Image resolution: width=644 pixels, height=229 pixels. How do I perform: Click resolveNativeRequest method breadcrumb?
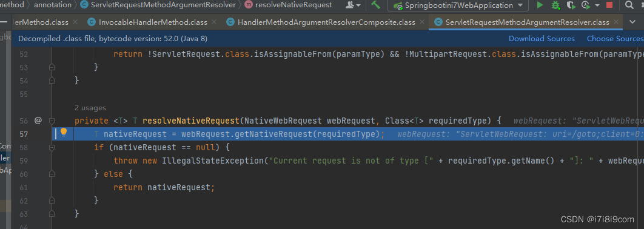[x=293, y=5]
